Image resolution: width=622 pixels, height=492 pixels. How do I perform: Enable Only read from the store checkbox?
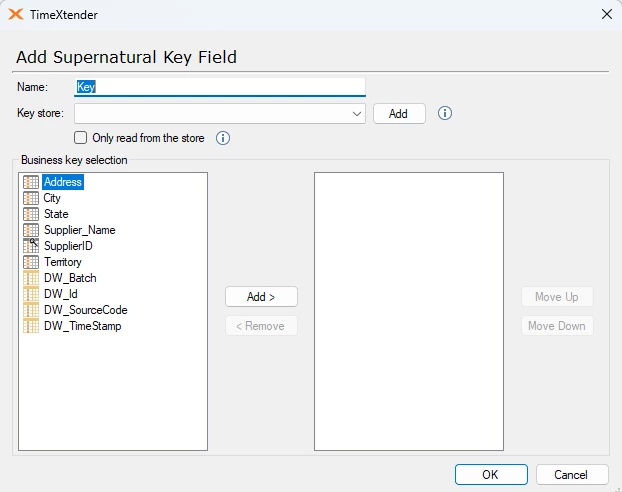(81, 138)
